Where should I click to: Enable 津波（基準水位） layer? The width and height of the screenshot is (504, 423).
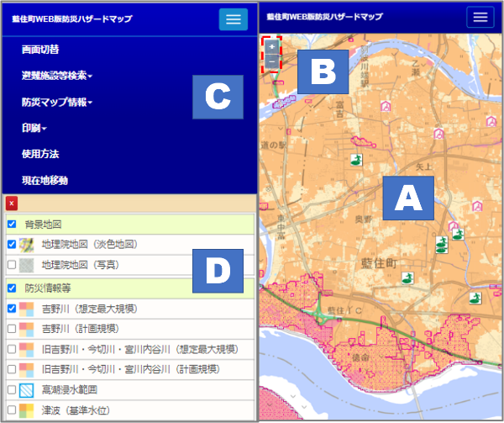click(x=12, y=410)
